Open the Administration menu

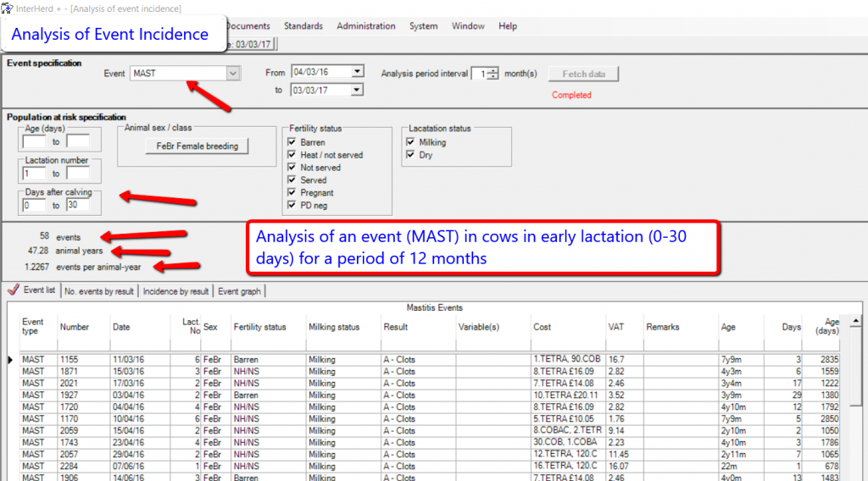pos(366,26)
